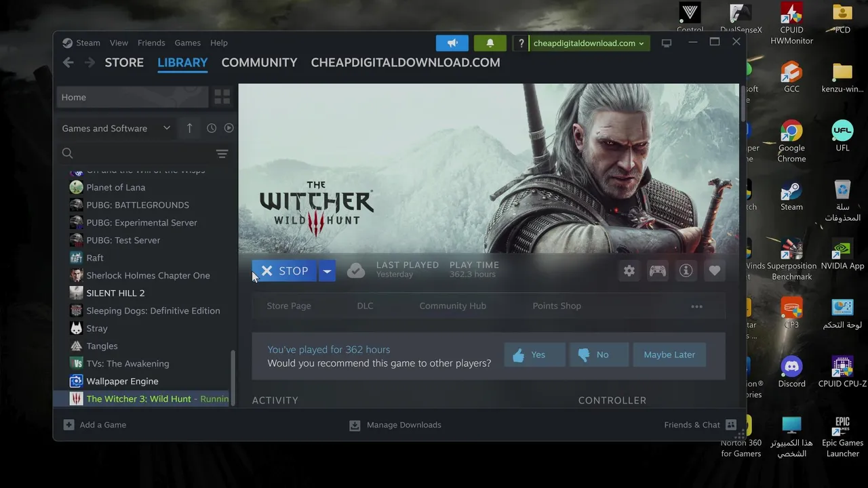Open the CHEAPDIGITALDOWNLOAD.COM profile tab

coord(406,62)
